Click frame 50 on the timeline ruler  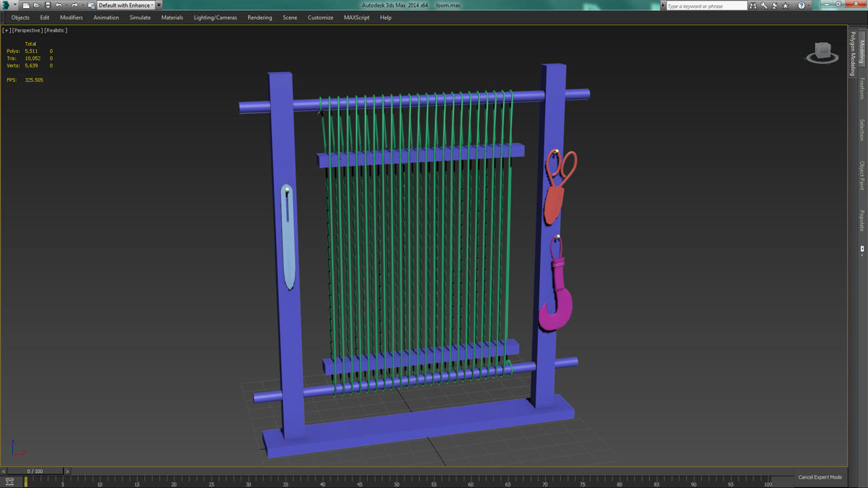click(x=397, y=483)
